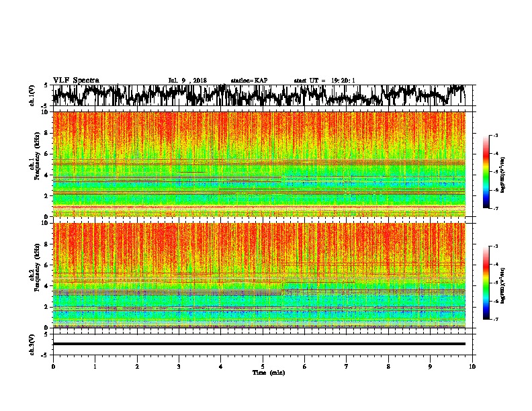Click the time axis tick label "10"
The height and width of the screenshot is (411, 532).
point(472,367)
